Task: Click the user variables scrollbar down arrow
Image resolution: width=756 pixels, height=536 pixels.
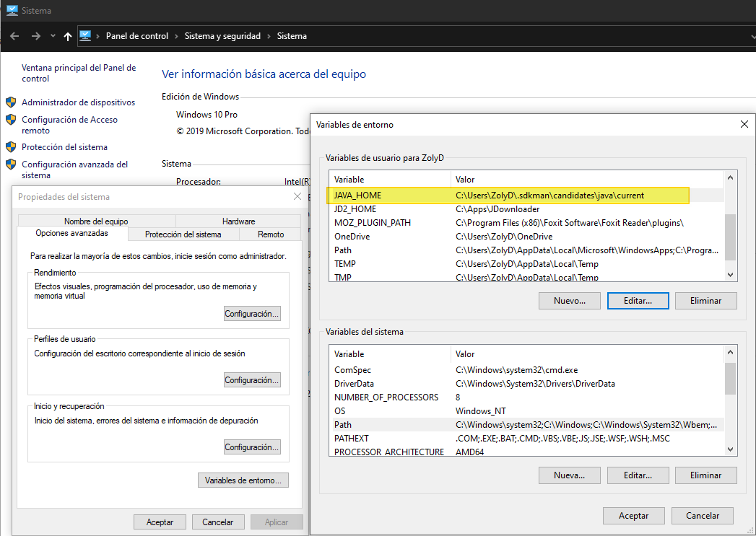Action: coord(730,275)
